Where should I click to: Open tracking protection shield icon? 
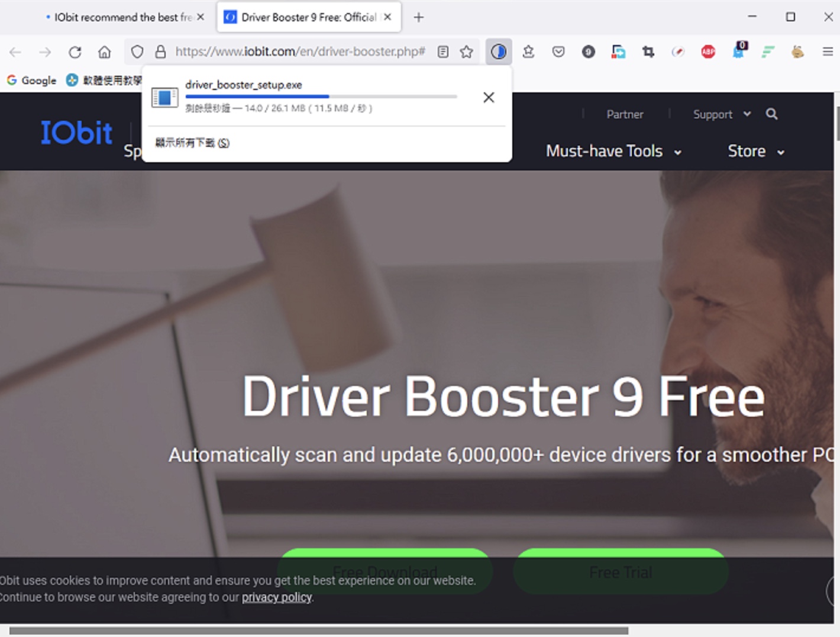click(x=137, y=52)
